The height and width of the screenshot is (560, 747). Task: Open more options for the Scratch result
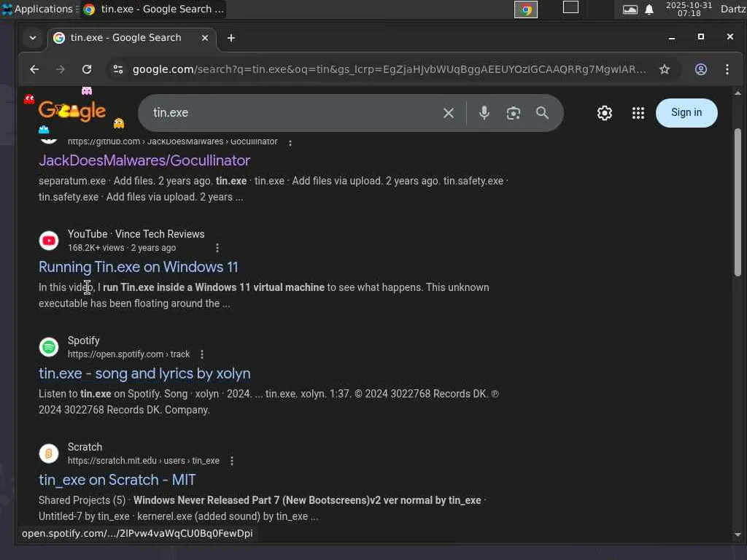click(232, 461)
